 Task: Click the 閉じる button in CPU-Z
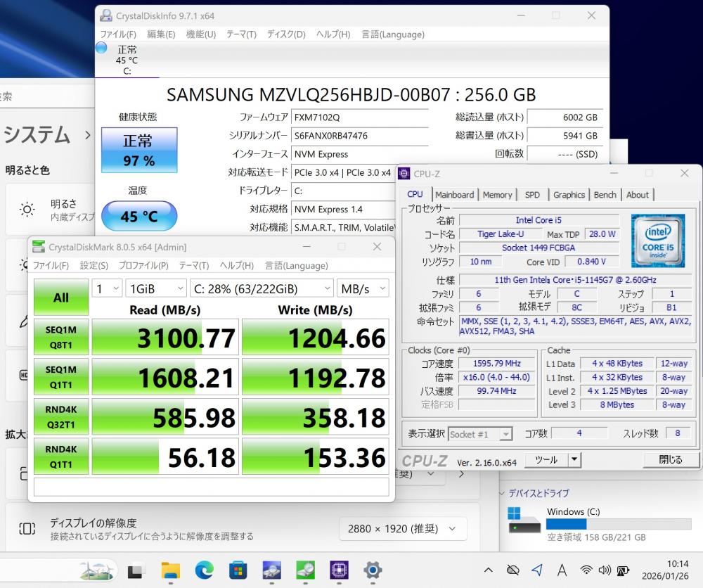pos(670,460)
